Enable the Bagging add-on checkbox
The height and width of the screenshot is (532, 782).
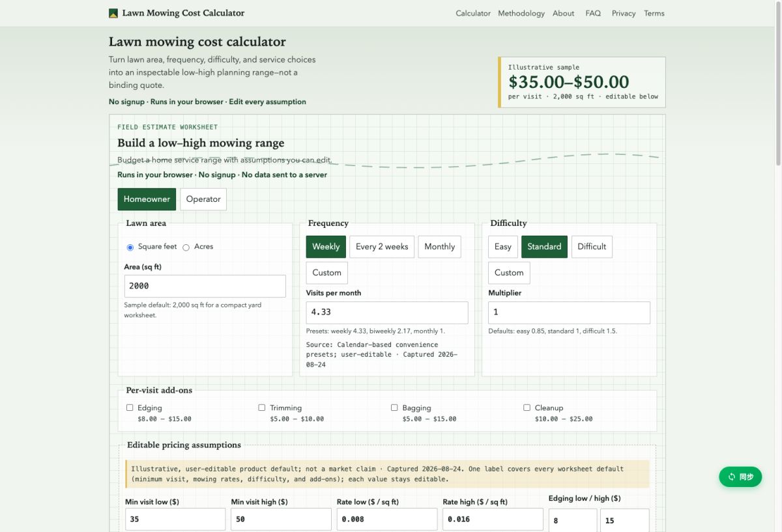tap(394, 408)
